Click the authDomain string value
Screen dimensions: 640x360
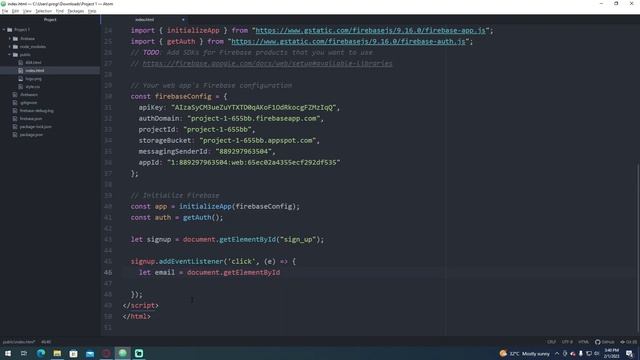click(x=254, y=118)
